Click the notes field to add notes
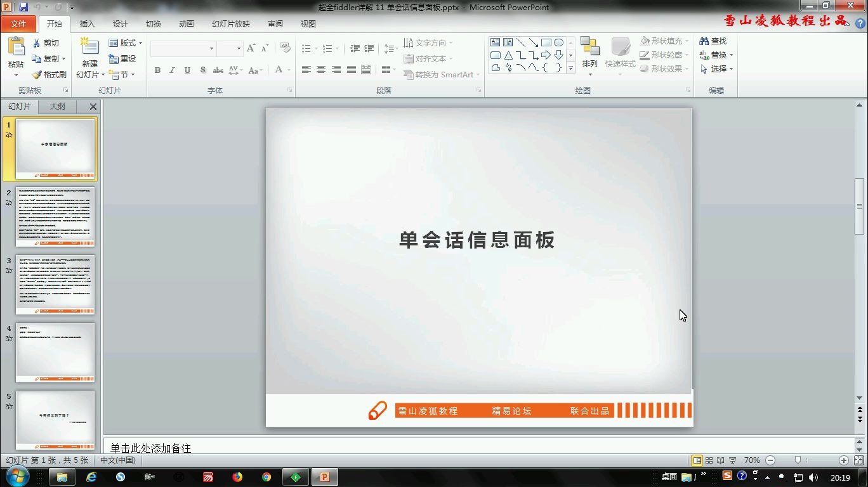868x487 pixels. (479, 448)
